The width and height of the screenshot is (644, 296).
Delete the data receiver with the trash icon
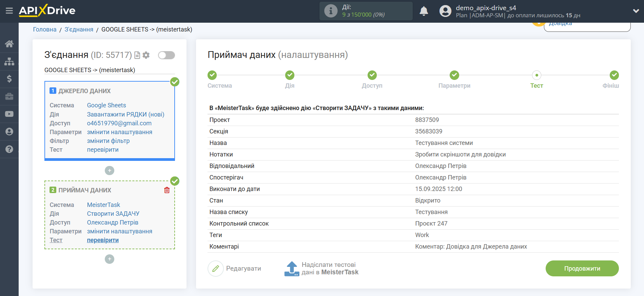coord(167,190)
